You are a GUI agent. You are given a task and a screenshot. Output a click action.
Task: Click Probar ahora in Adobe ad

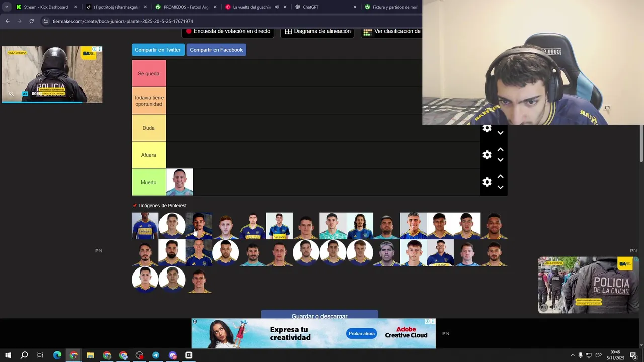(x=362, y=334)
